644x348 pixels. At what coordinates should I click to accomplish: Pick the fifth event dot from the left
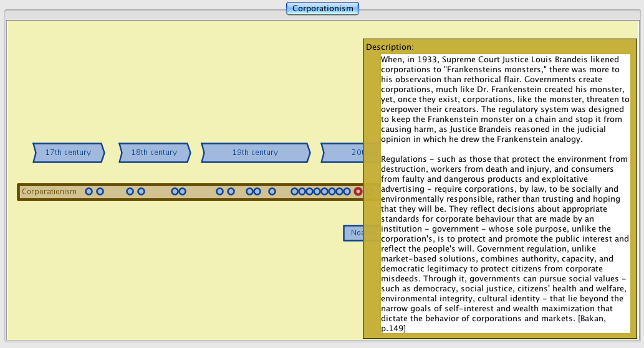pos(175,192)
